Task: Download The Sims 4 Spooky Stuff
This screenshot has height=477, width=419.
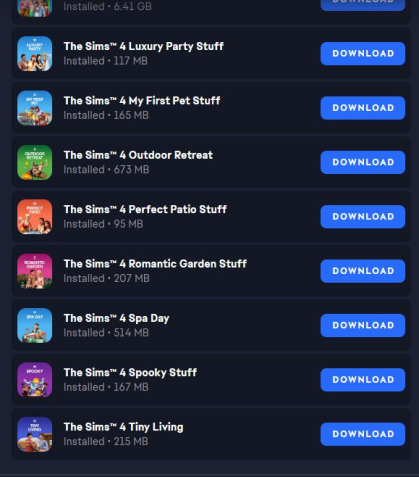Action: coord(363,380)
